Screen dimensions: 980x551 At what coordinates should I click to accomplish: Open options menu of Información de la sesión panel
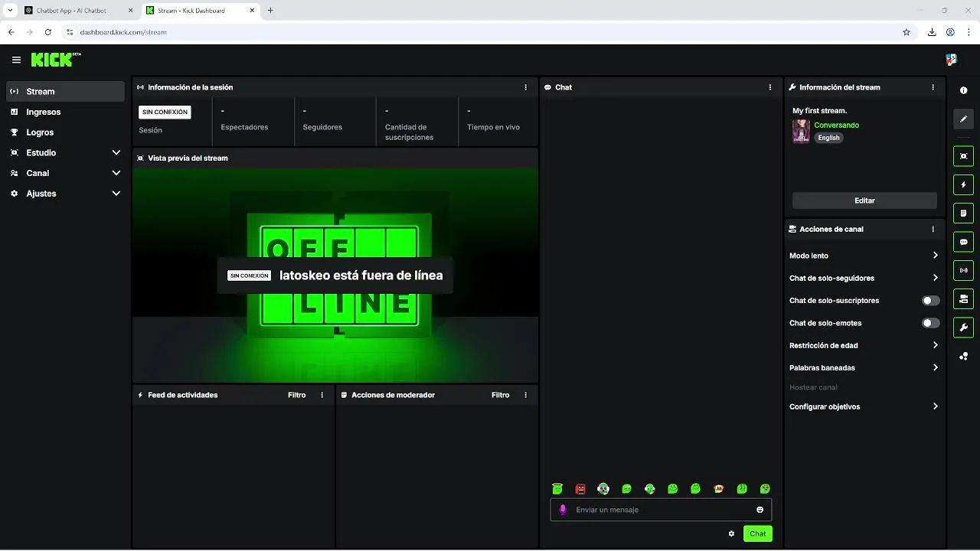(x=526, y=87)
